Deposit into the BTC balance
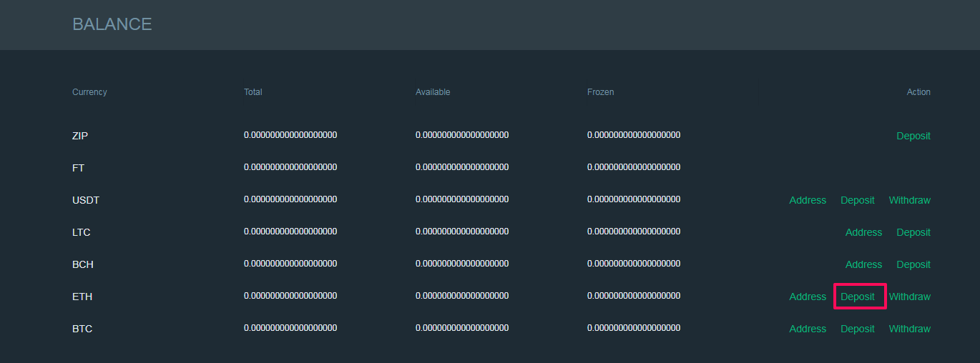Image resolution: width=980 pixels, height=363 pixels. click(x=857, y=329)
